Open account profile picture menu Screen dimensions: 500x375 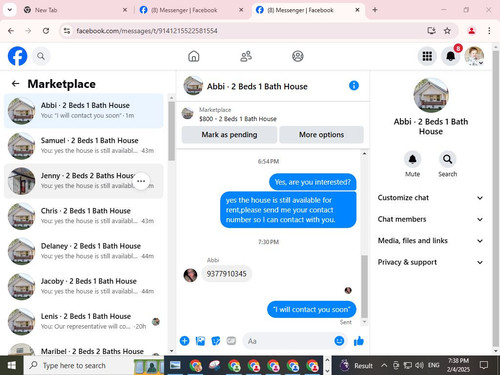[474, 56]
